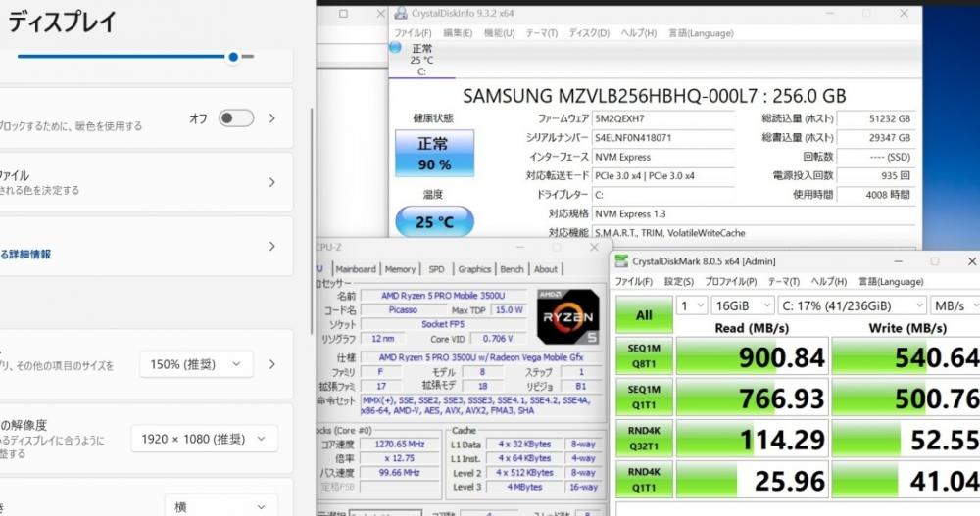The height and width of the screenshot is (516, 980).
Task: Click the Picasso code name field in CPU-Z
Action: coord(403,309)
